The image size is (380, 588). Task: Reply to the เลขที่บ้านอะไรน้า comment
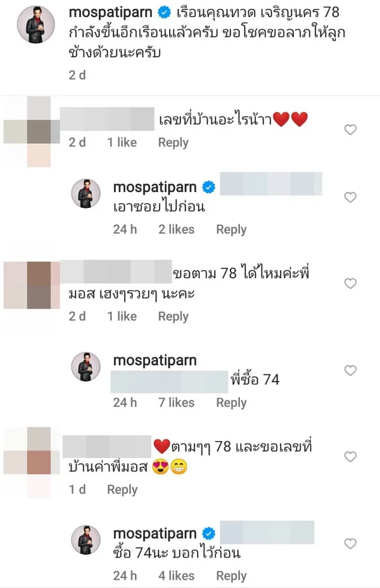click(173, 143)
